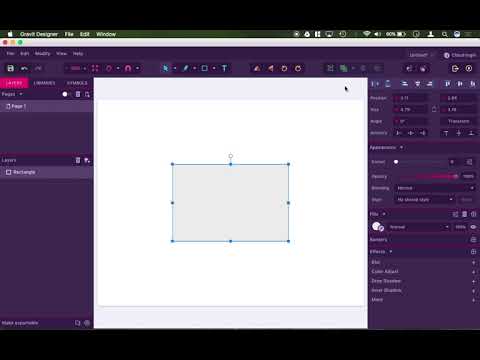Click the first flip icon in the toolbar

point(257,68)
